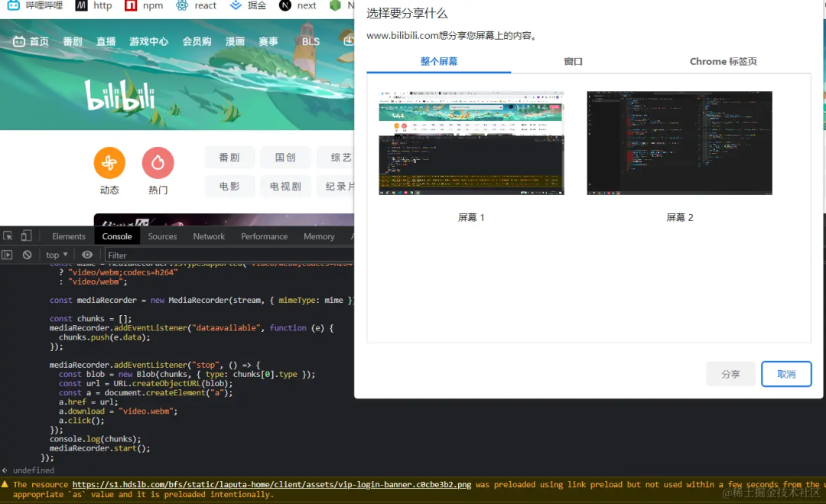Switch to the 窗口 tab in share dialog

(x=573, y=60)
